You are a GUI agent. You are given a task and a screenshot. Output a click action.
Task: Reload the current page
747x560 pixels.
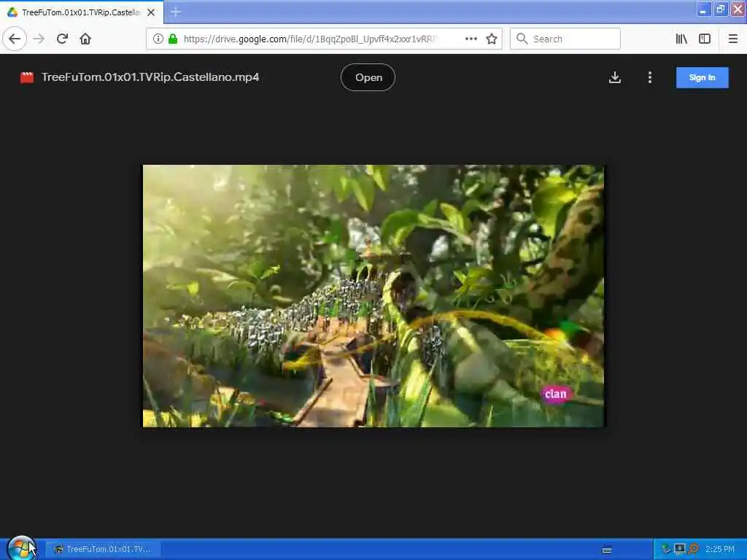[63, 39]
